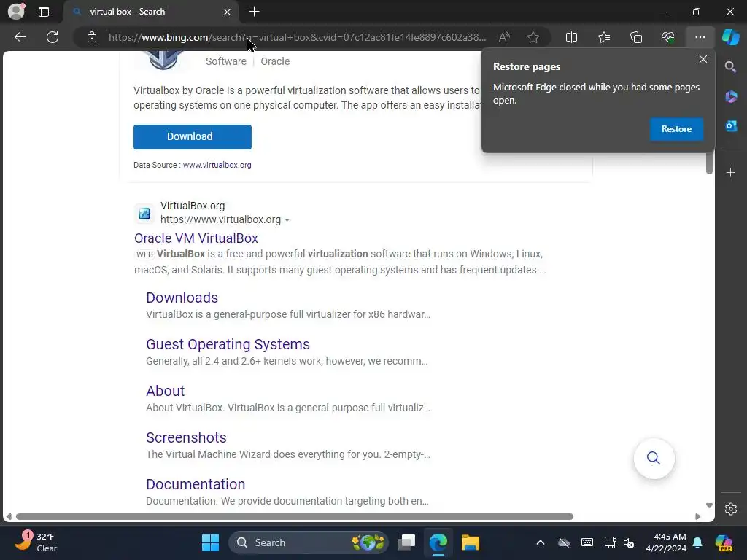Click the scroll-left arrow of horizontal scrollbar

[9, 517]
